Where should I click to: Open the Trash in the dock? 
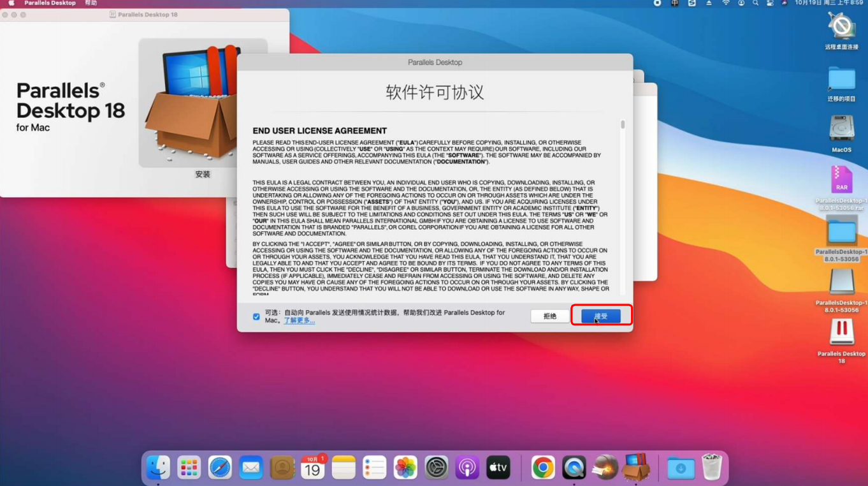pyautogui.click(x=712, y=468)
